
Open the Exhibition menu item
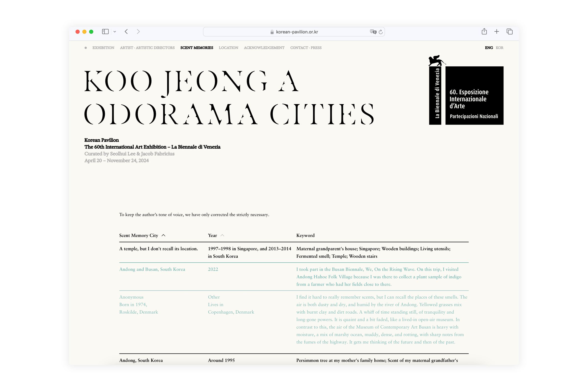click(103, 48)
